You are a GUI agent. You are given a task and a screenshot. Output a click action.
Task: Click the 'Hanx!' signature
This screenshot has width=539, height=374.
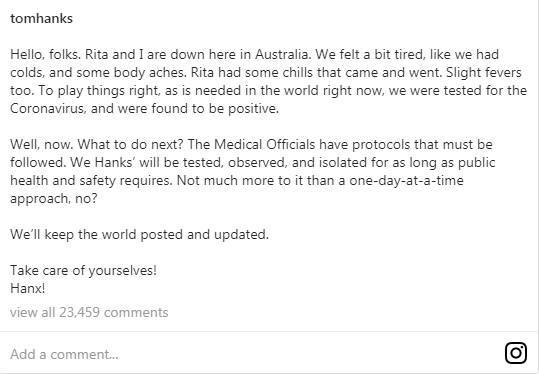point(28,288)
